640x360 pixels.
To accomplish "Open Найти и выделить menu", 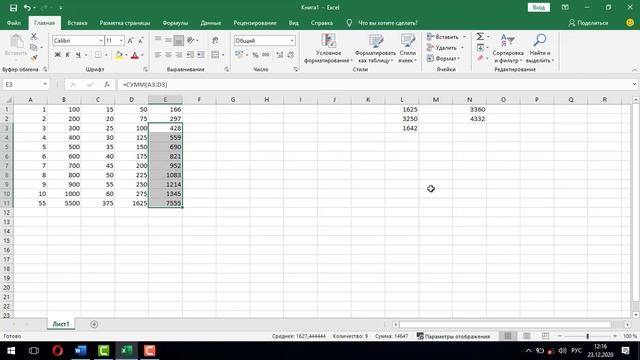I will click(x=540, y=49).
